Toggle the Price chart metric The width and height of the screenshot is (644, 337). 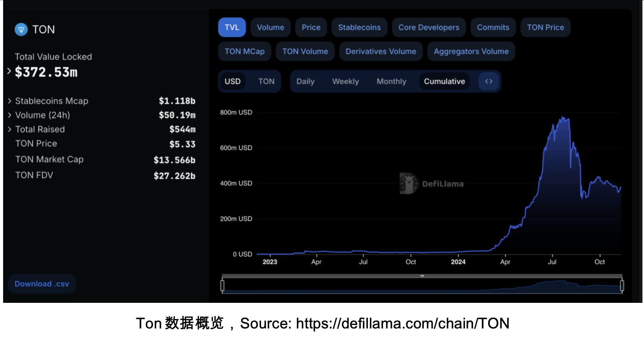pyautogui.click(x=311, y=28)
